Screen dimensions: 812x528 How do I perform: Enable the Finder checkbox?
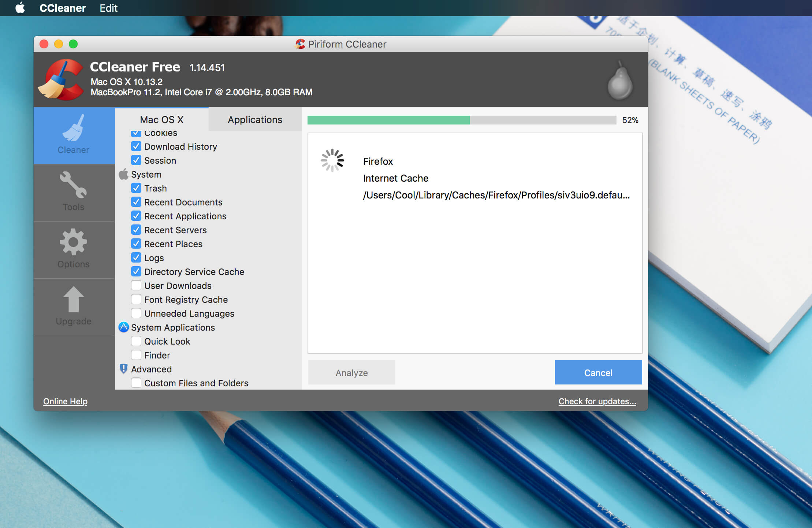pos(136,355)
